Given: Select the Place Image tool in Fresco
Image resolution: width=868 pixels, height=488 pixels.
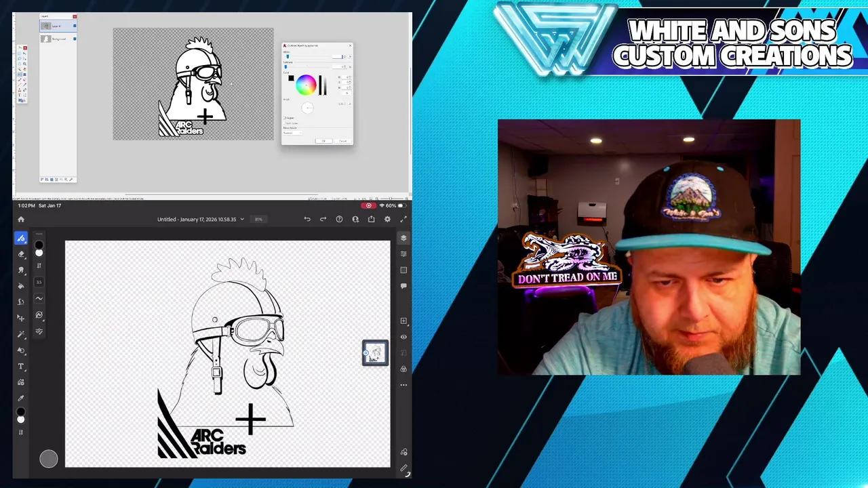Looking at the screenshot, I should (21, 382).
